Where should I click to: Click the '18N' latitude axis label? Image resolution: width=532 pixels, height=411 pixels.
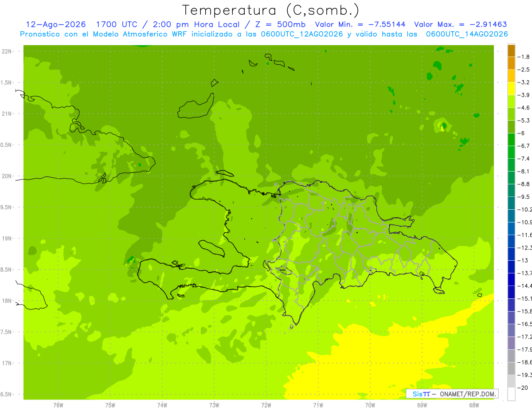click(x=6, y=301)
